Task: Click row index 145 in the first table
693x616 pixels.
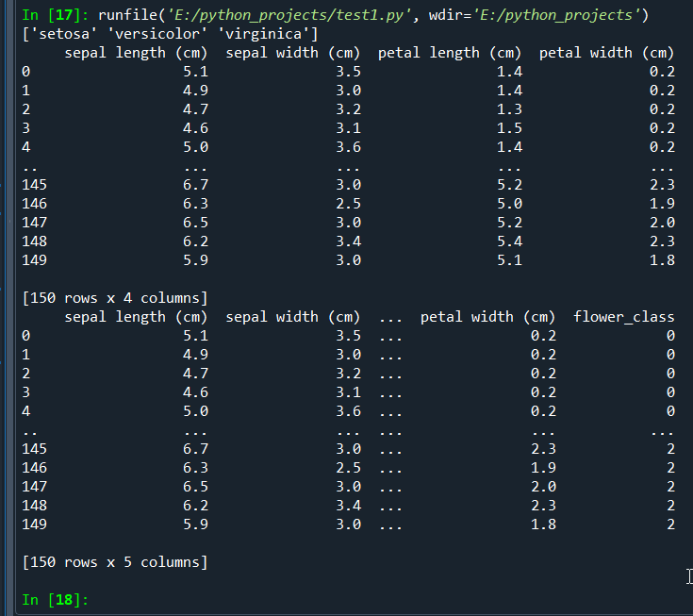Action: (x=35, y=185)
